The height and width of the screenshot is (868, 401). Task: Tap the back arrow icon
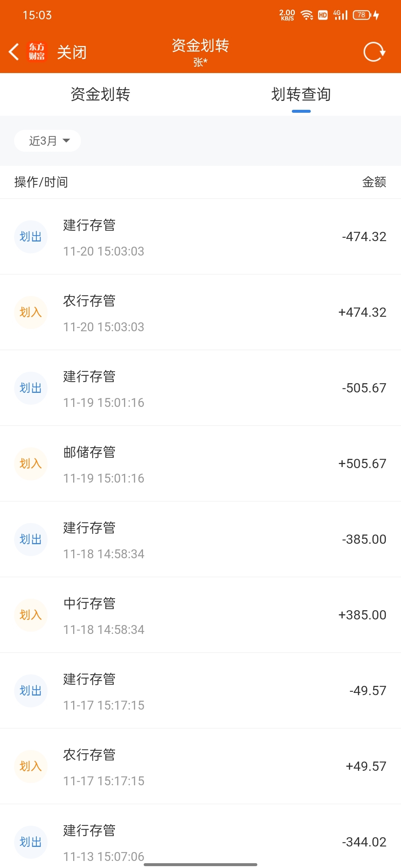(14, 52)
